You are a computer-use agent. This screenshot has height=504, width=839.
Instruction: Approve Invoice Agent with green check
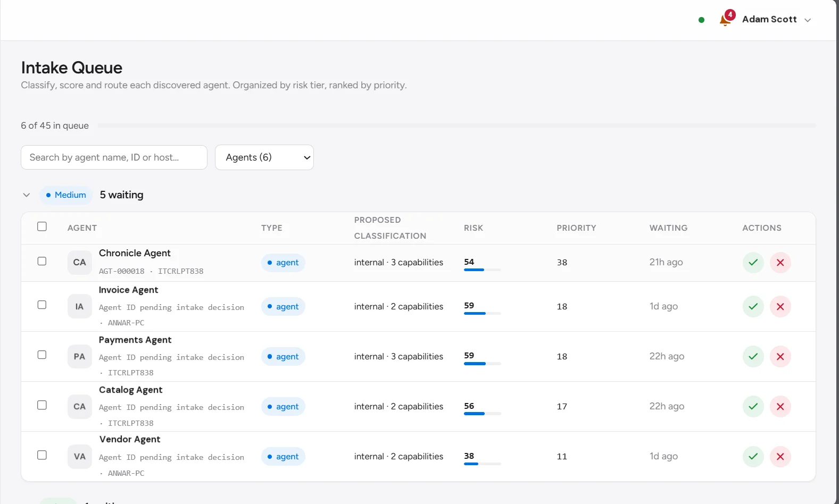[753, 307]
